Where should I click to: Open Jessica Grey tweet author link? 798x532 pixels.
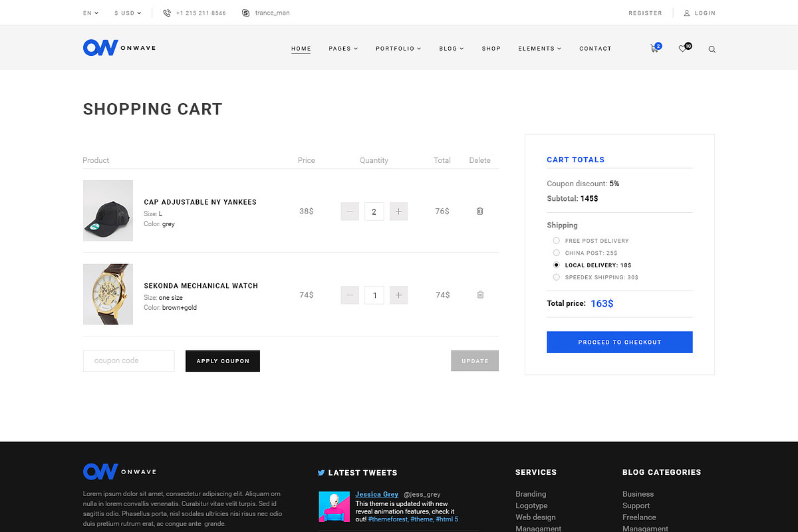tap(377, 494)
